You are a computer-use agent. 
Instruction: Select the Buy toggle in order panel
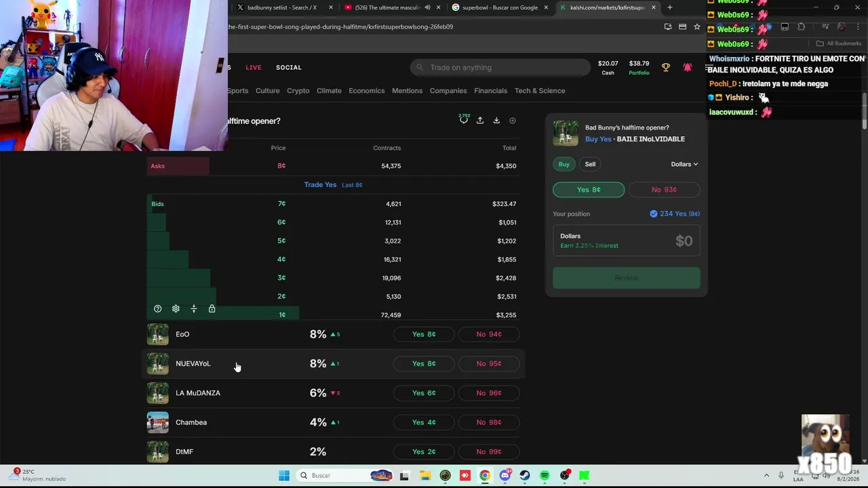[564, 164]
